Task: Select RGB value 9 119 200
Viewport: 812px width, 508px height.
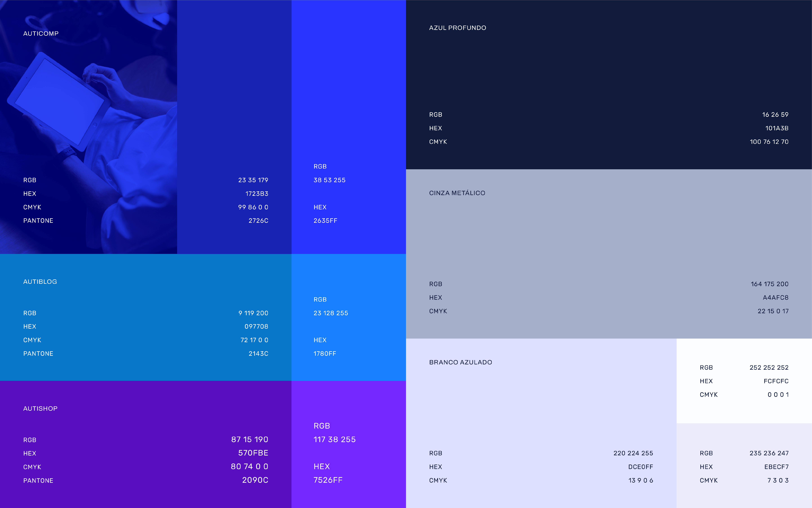Action: (x=253, y=313)
